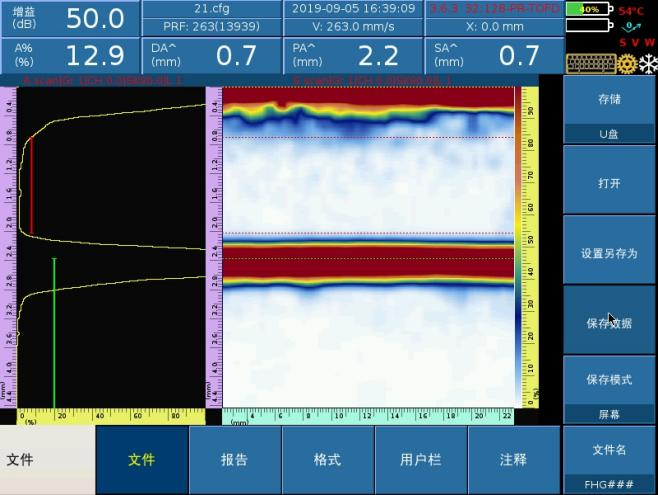This screenshot has height=495, width=658.
Task: Switch to the 格式 tab
Action: click(327, 460)
